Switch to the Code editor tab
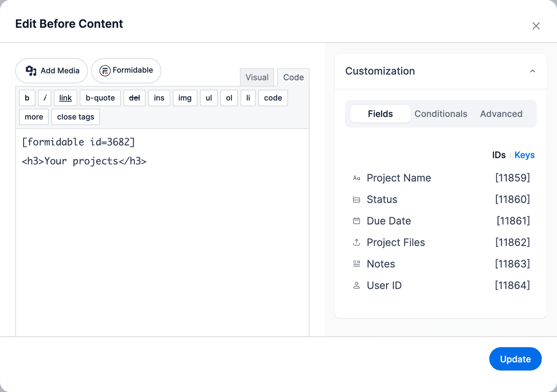 pyautogui.click(x=293, y=77)
